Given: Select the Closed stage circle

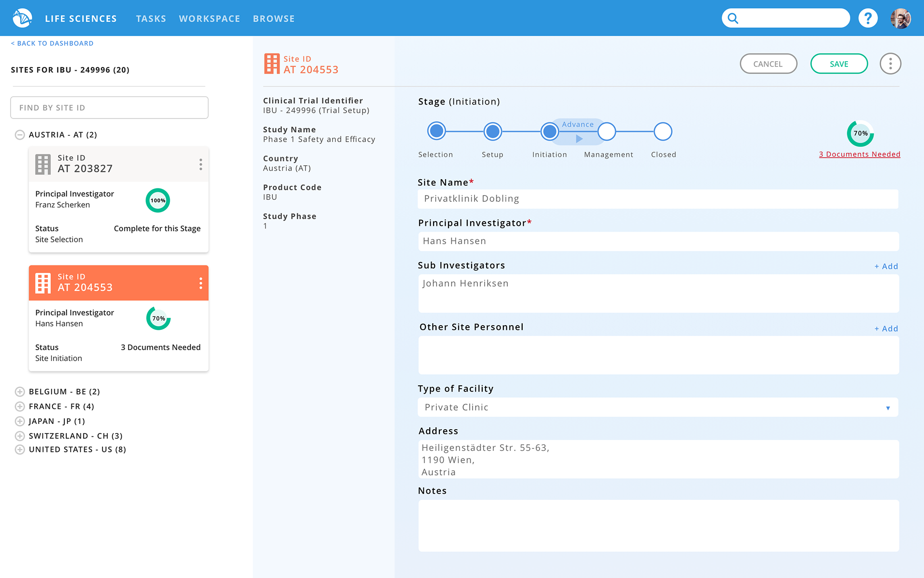Looking at the screenshot, I should point(663,131).
